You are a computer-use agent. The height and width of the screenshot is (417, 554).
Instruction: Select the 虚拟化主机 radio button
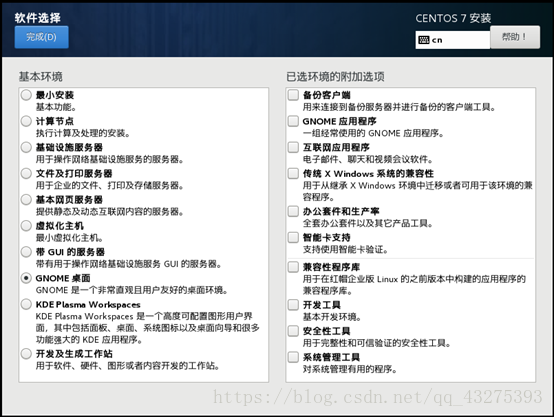[26, 226]
